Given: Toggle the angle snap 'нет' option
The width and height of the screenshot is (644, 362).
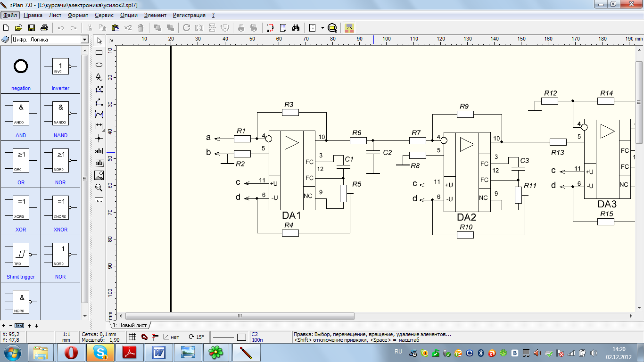Looking at the screenshot, I should click(172, 337).
